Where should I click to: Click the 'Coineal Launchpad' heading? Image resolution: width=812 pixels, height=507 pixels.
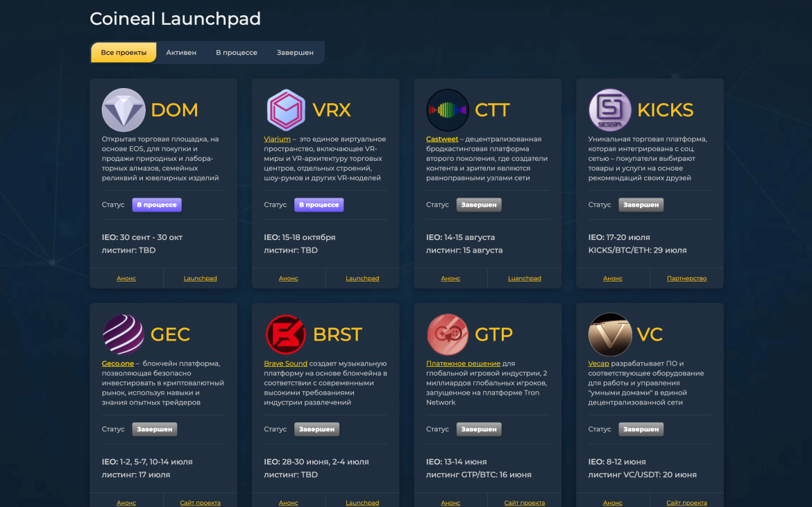(x=175, y=19)
